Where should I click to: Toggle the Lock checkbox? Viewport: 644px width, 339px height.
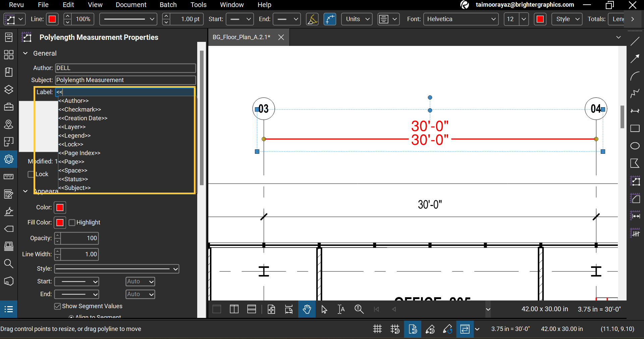(31, 174)
